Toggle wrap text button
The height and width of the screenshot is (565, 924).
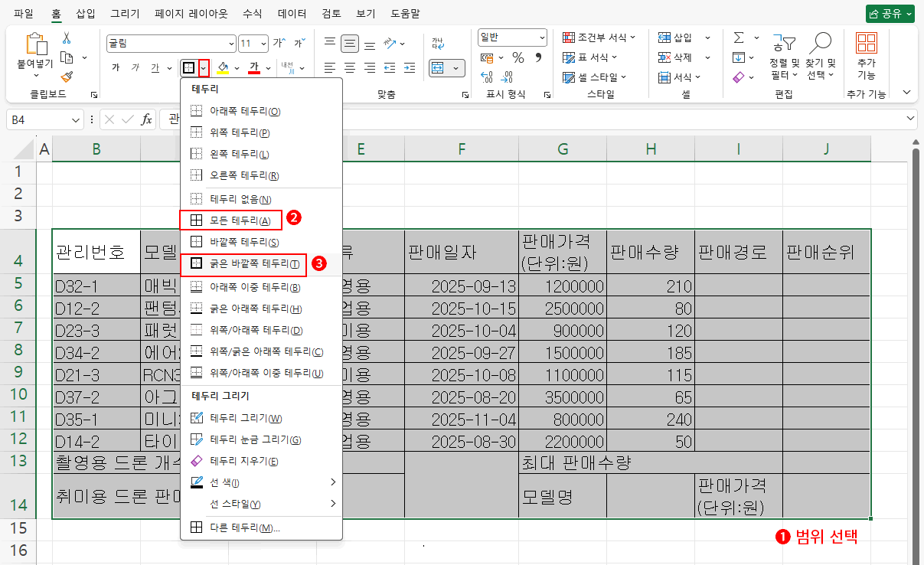pos(438,43)
